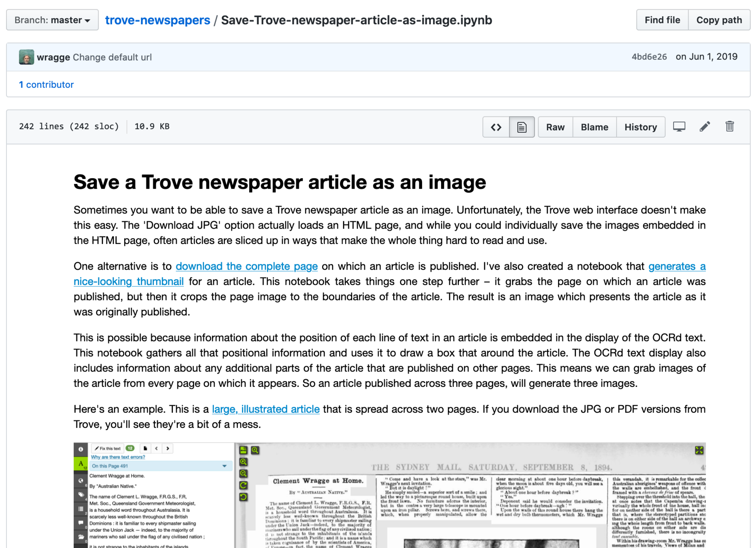Open the wragge author profile link
Screen dimensions: 756x548
click(53, 57)
